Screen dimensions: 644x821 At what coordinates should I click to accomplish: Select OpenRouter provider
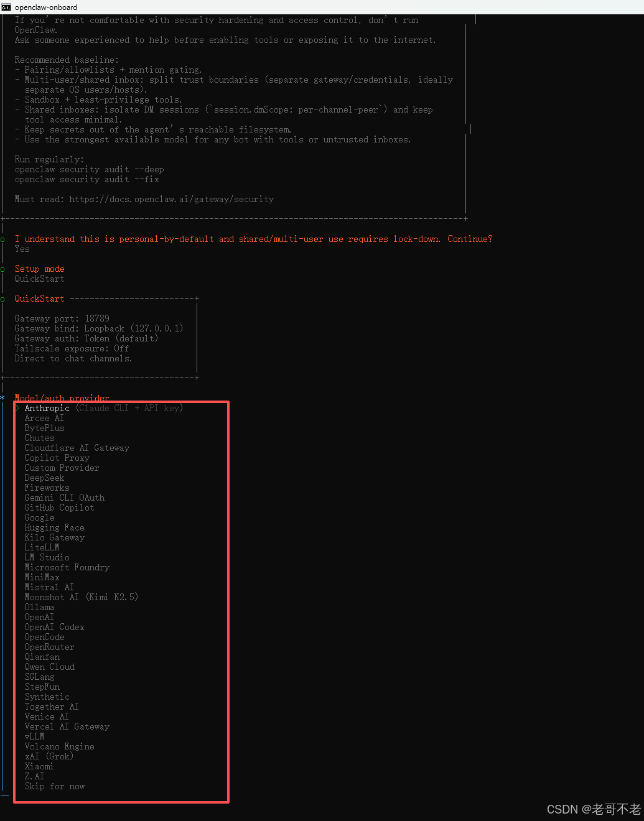49,647
